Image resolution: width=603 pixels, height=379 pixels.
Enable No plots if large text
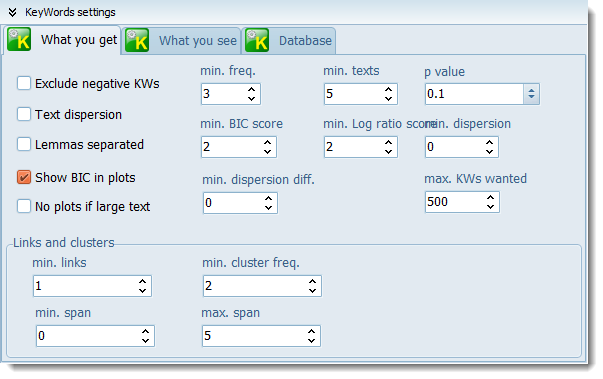pyautogui.click(x=24, y=206)
